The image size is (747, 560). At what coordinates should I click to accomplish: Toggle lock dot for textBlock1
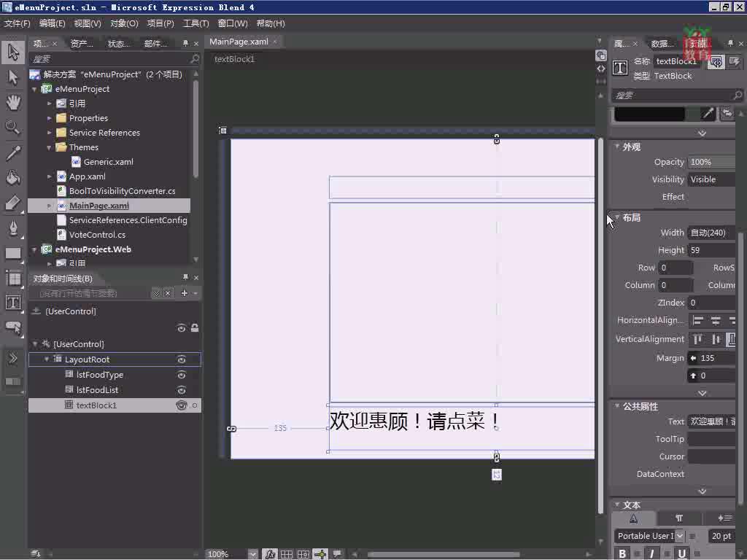[x=194, y=405]
